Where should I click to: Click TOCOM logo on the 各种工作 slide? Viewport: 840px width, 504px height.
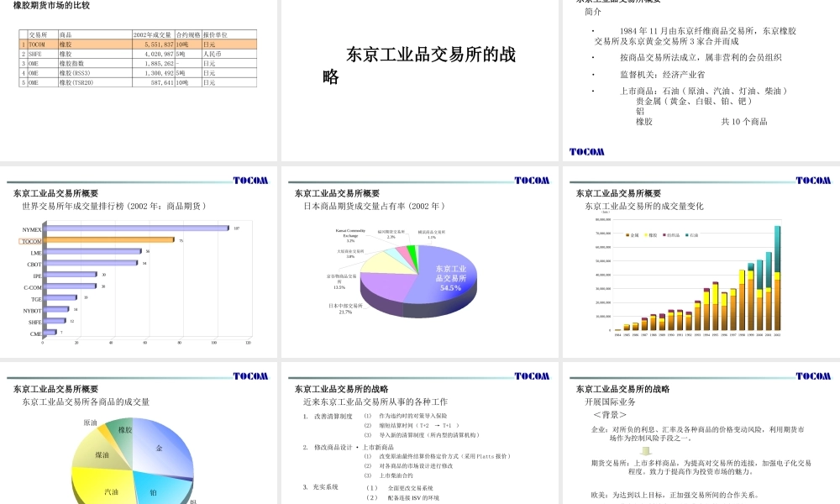[532, 376]
